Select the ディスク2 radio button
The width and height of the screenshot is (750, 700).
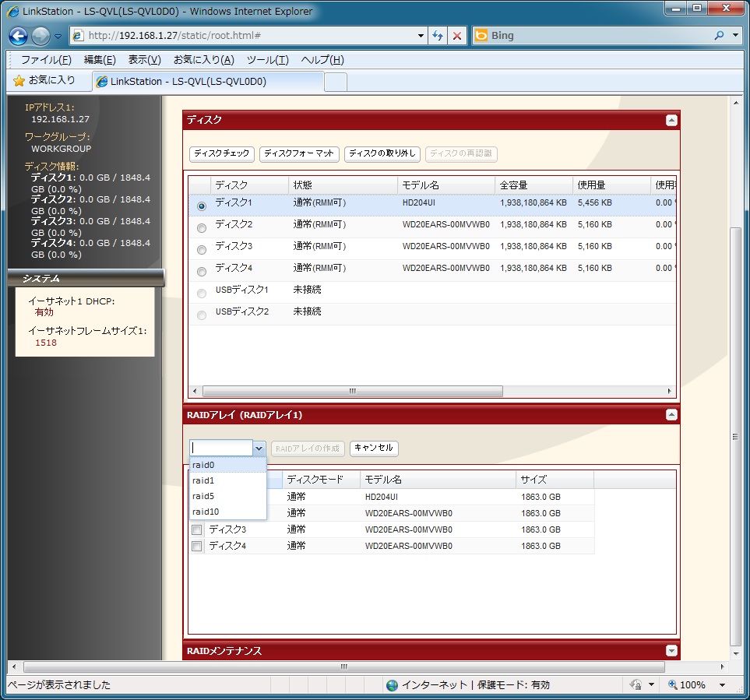(202, 228)
